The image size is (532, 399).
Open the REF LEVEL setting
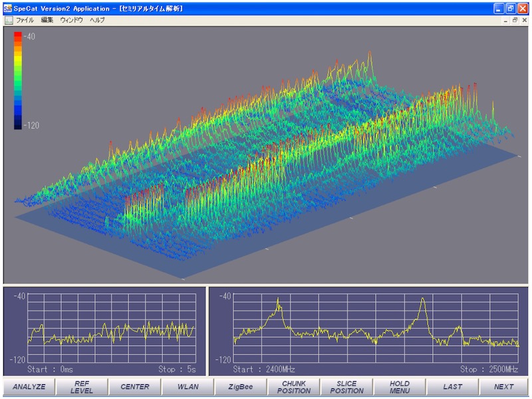pos(82,387)
